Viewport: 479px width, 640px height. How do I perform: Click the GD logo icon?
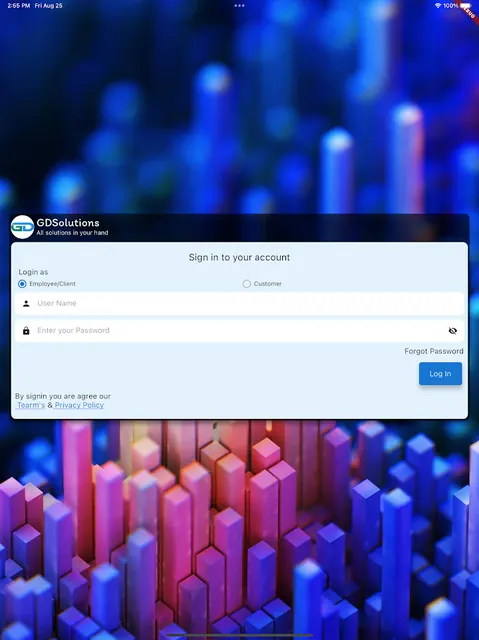click(x=22, y=227)
